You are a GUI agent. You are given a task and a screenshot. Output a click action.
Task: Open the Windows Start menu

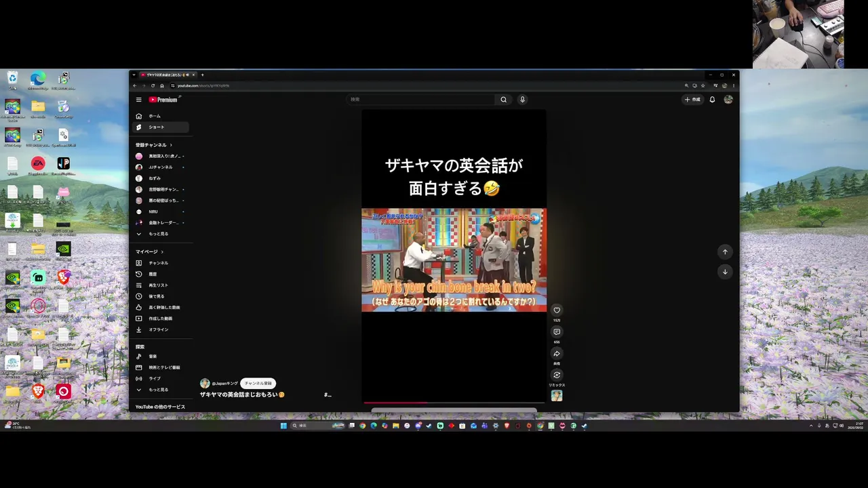[284, 426]
